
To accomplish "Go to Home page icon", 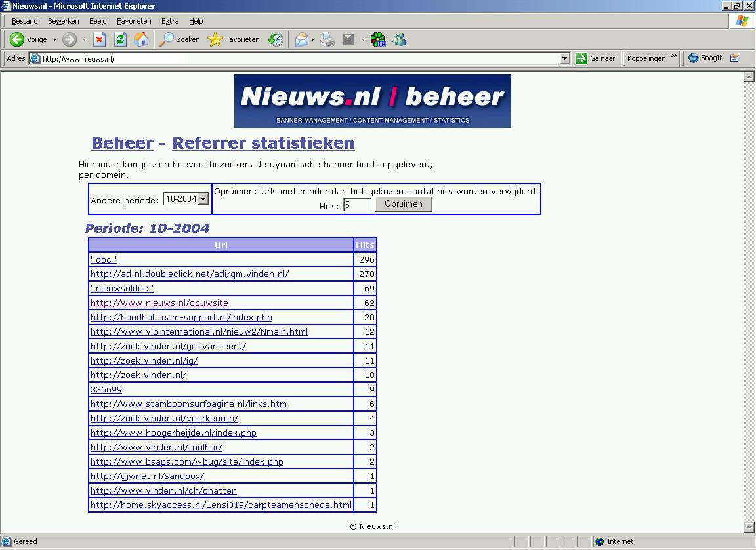I will (141, 39).
